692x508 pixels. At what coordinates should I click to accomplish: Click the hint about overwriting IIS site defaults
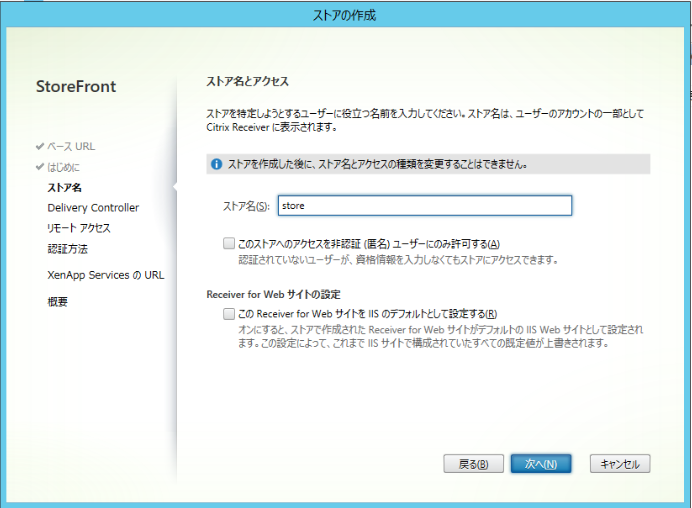coord(440,336)
